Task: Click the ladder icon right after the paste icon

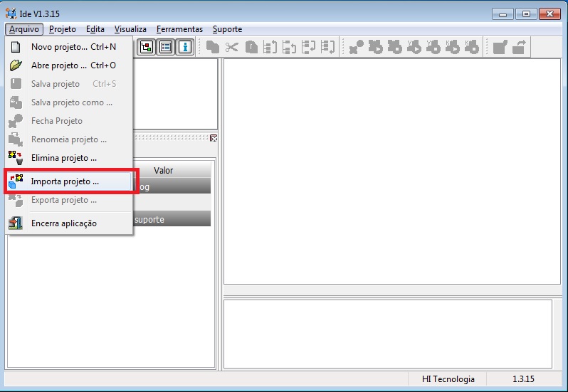Action: pos(270,47)
